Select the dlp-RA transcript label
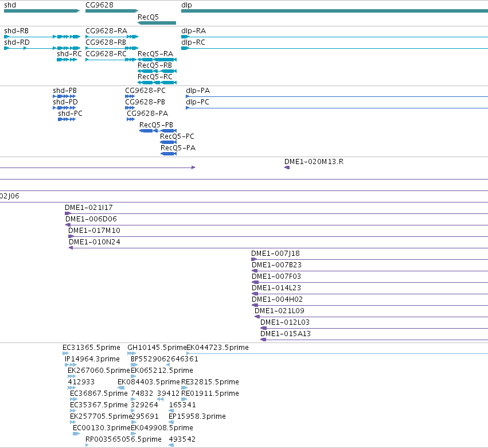This screenshot has height=448, width=488. pyautogui.click(x=194, y=31)
